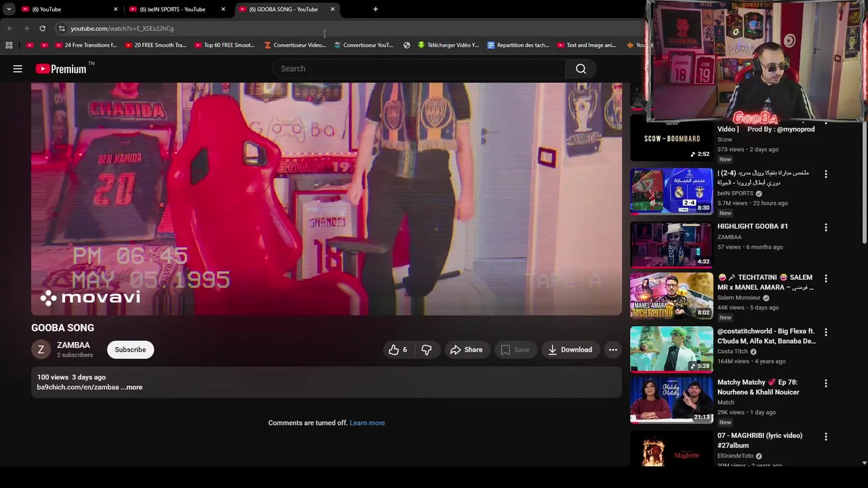Click the Share button
The image size is (868, 488).
click(466, 350)
